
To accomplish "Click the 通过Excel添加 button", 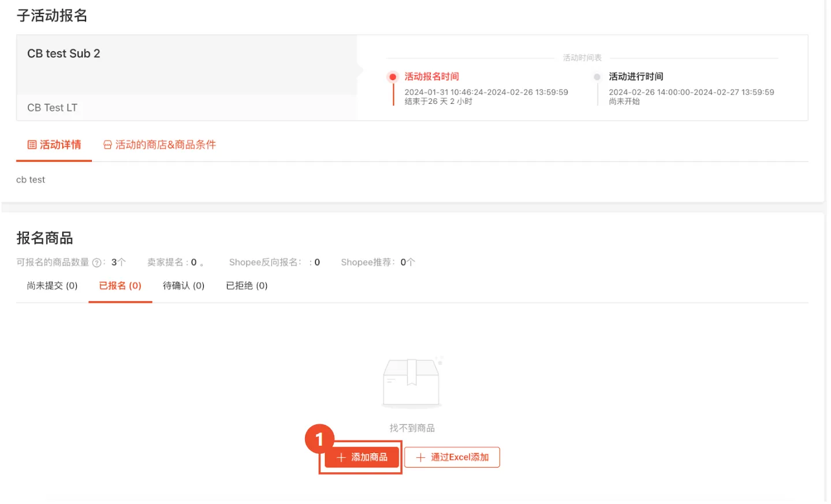I will (x=452, y=457).
